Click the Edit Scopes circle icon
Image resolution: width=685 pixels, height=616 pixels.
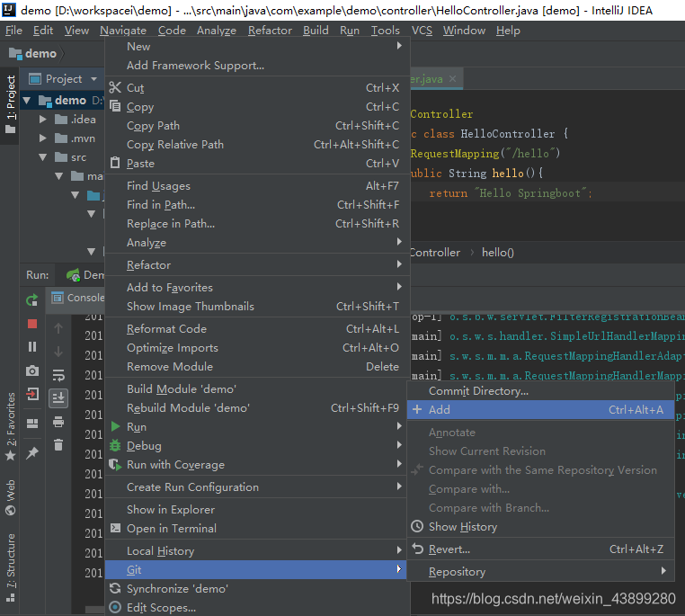click(x=115, y=607)
